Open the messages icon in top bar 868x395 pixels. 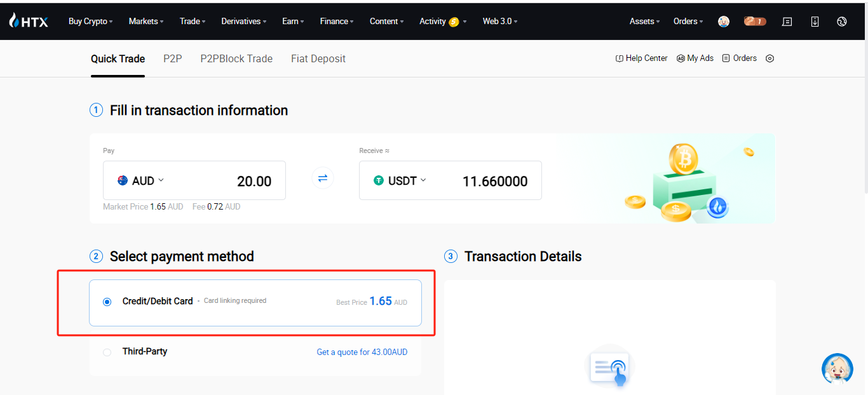(x=787, y=22)
